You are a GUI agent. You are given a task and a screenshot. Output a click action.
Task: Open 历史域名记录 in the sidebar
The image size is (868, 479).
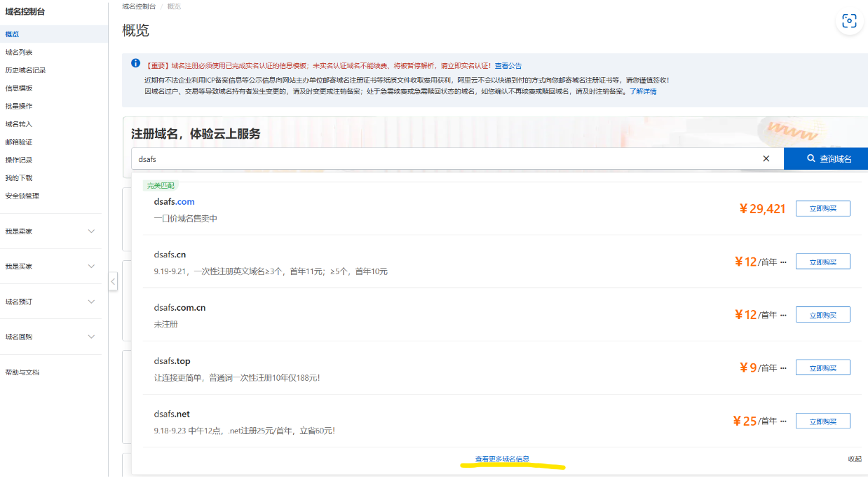(x=27, y=69)
